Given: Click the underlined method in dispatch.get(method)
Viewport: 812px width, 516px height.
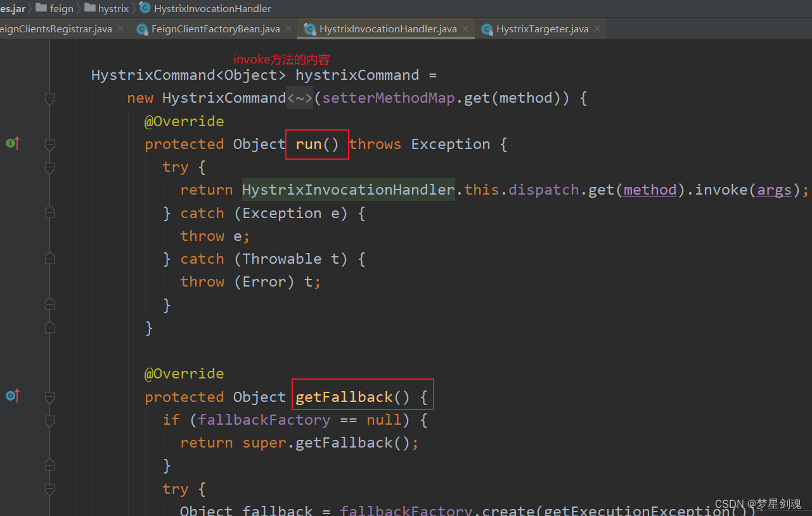Looking at the screenshot, I should (650, 190).
